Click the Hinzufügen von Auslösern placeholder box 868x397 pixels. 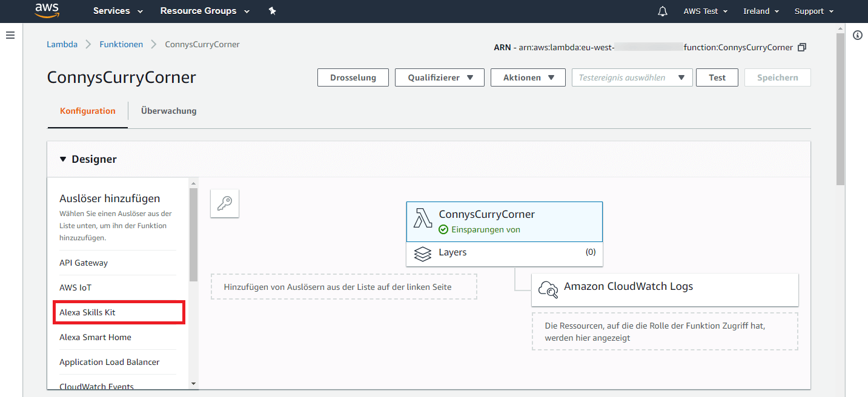pos(344,287)
